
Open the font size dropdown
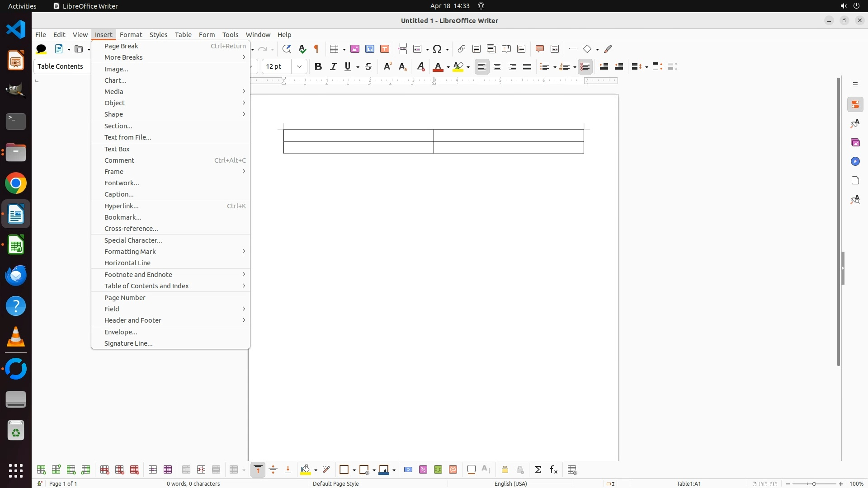[299, 67]
